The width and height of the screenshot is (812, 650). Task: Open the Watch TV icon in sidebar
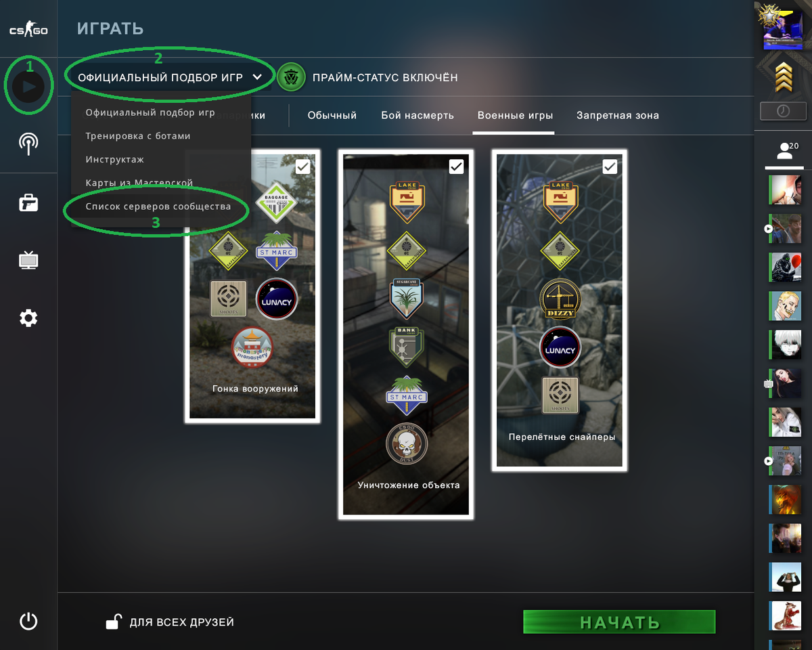[x=28, y=260]
